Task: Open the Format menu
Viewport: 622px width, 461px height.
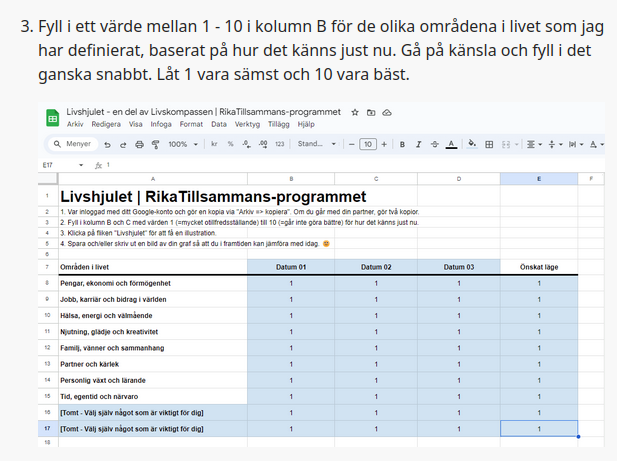Action: click(x=191, y=124)
